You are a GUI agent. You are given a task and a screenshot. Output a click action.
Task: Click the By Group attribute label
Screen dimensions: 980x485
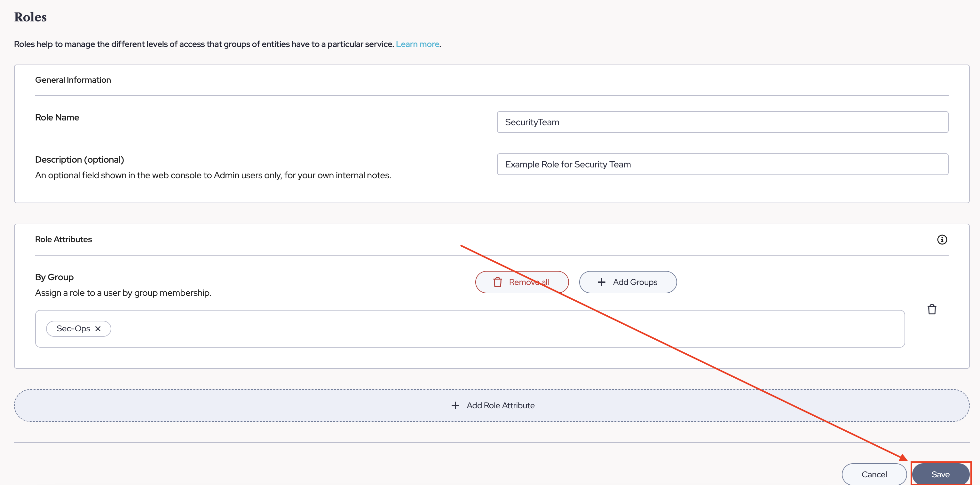click(54, 277)
